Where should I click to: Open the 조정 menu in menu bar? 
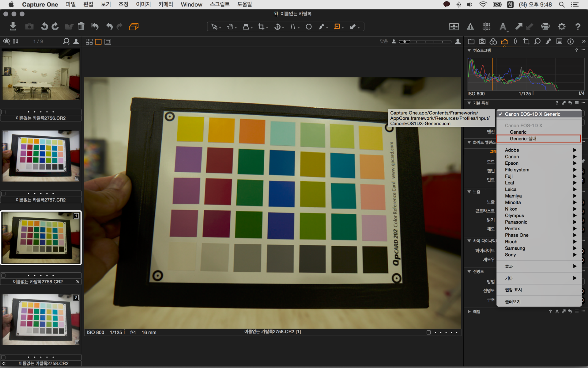123,4
